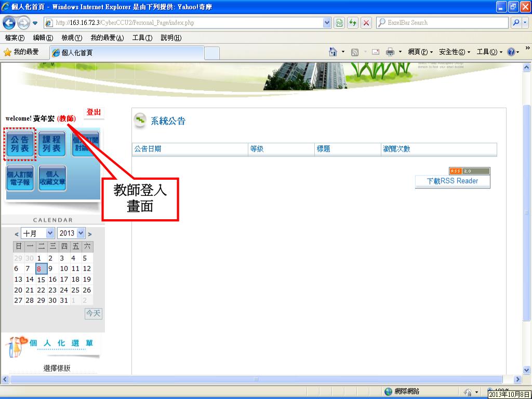Go to next month in calendar
Screen dimensions: 532x399
click(89, 234)
